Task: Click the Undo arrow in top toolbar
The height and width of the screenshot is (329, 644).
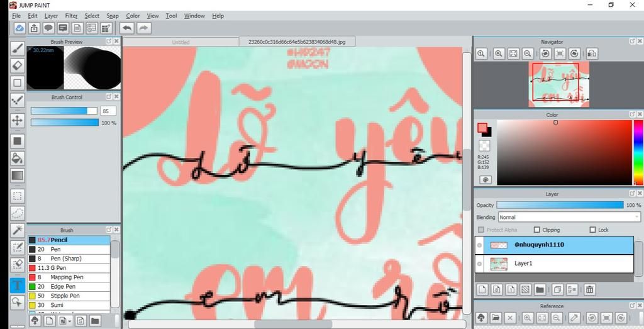Action: (128, 28)
